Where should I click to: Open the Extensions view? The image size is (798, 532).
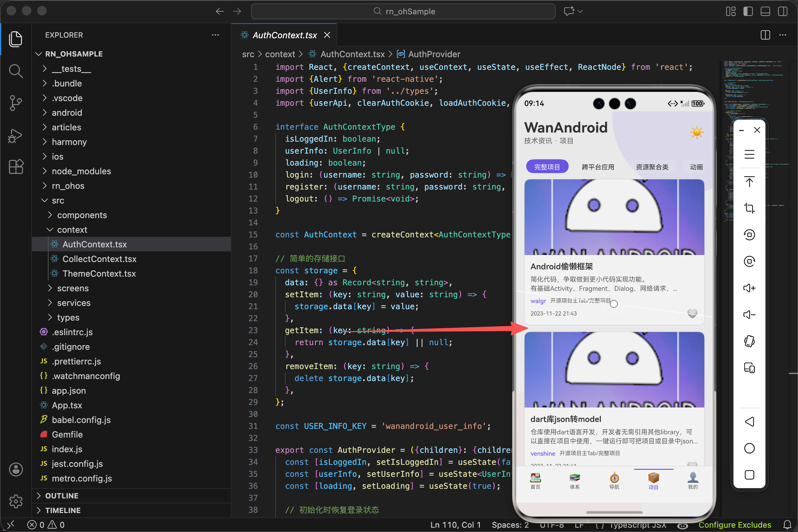coord(16,167)
